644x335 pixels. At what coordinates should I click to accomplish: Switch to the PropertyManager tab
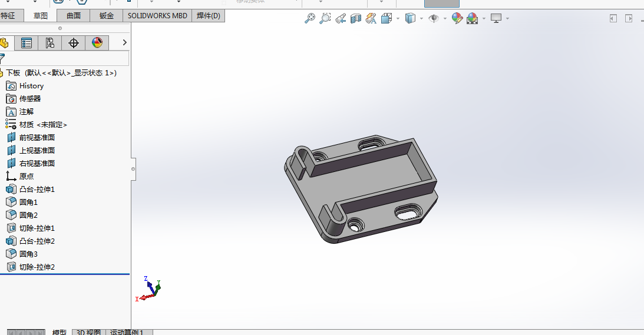[x=27, y=43]
